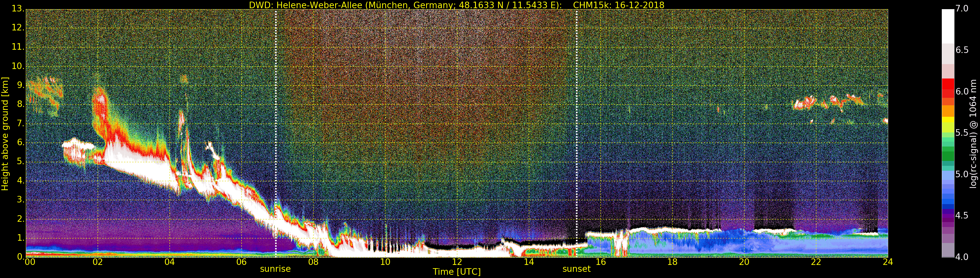Click the colorbar value '7.0'
The width and height of the screenshot is (980, 278).
pyautogui.click(x=962, y=9)
